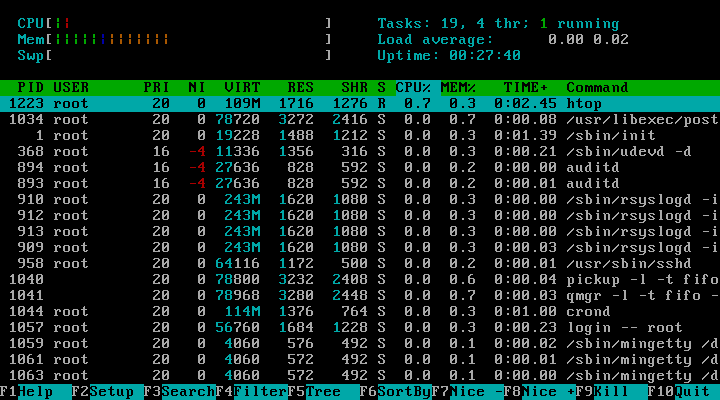Click F7 Nice - to lower niceness

click(x=468, y=392)
